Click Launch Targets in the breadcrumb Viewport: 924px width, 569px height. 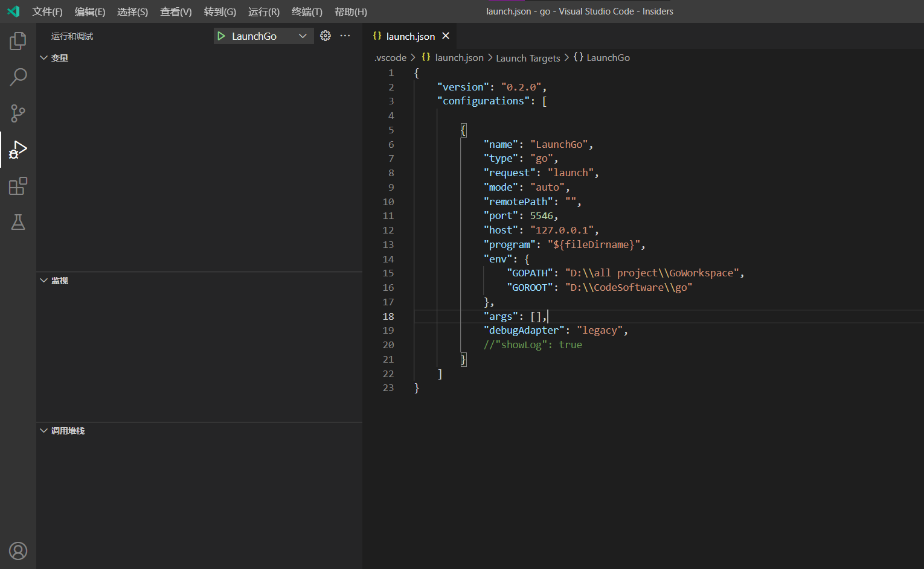pyautogui.click(x=528, y=58)
